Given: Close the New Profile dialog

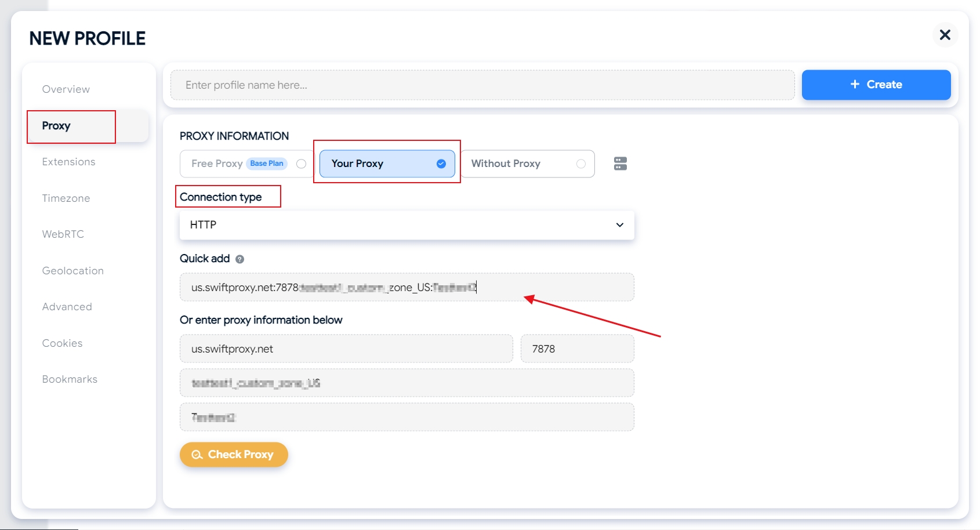Looking at the screenshot, I should pyautogui.click(x=945, y=35).
